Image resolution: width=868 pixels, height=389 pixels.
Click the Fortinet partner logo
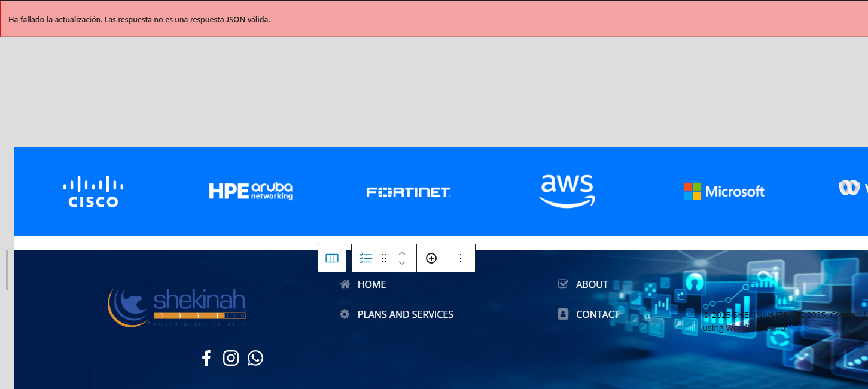409,192
